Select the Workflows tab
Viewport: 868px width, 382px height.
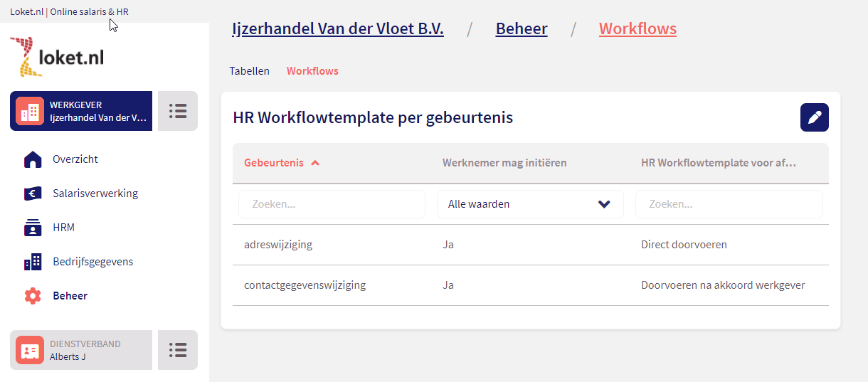pyautogui.click(x=312, y=71)
